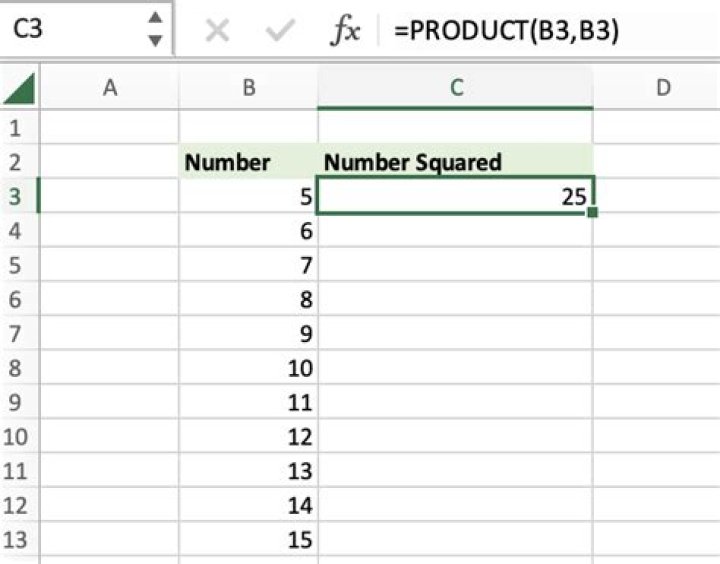Viewport: 720px width, 564px height.
Task: Select row 8 header
Action: (17, 368)
